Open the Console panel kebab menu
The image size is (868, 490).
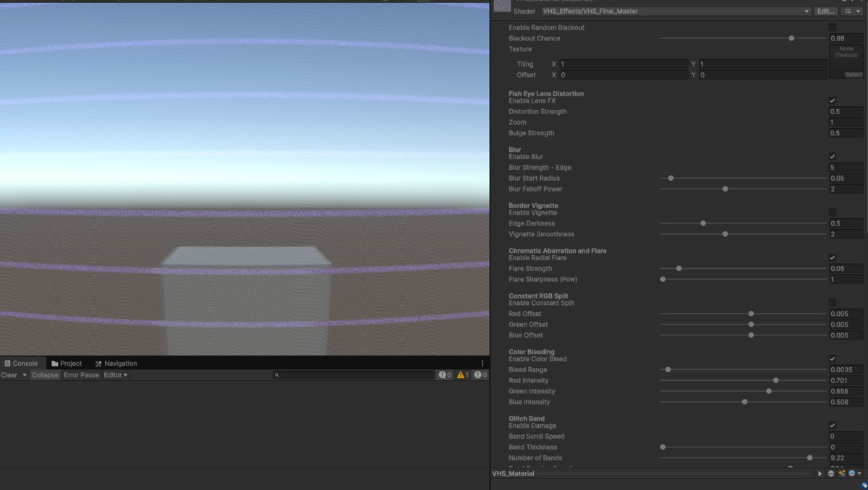pos(482,364)
